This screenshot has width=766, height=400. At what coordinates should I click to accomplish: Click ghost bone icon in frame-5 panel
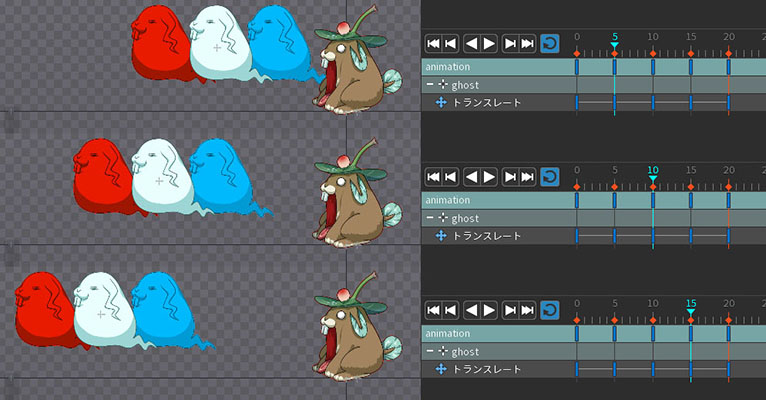coord(443,84)
